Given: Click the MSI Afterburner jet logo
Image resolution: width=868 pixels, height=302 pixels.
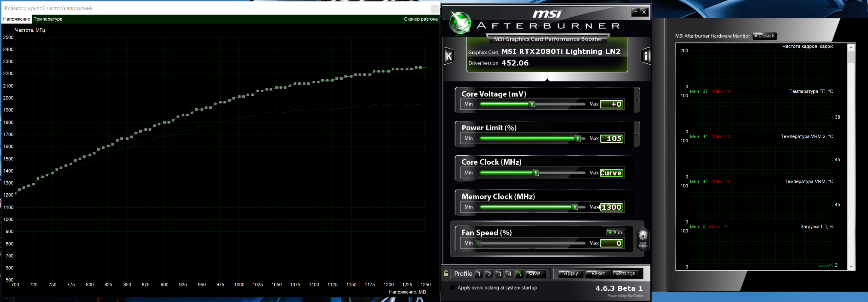Looking at the screenshot, I should pos(460,23).
